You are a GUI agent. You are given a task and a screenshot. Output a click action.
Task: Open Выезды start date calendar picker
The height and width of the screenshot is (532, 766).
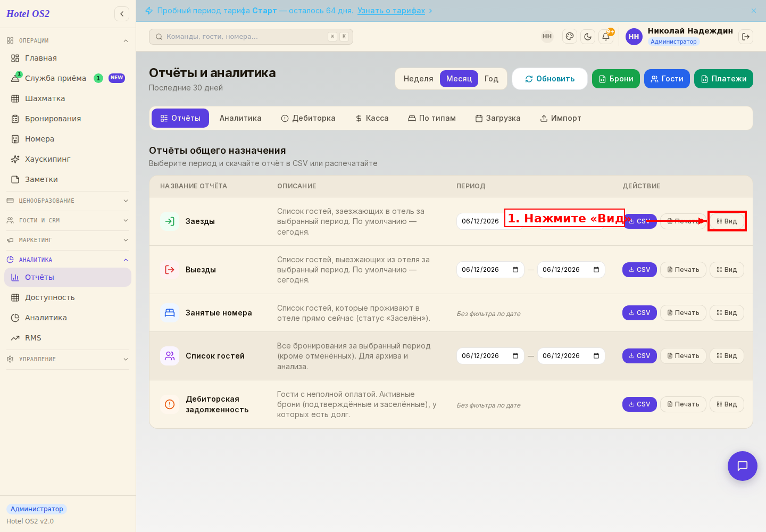click(x=515, y=270)
